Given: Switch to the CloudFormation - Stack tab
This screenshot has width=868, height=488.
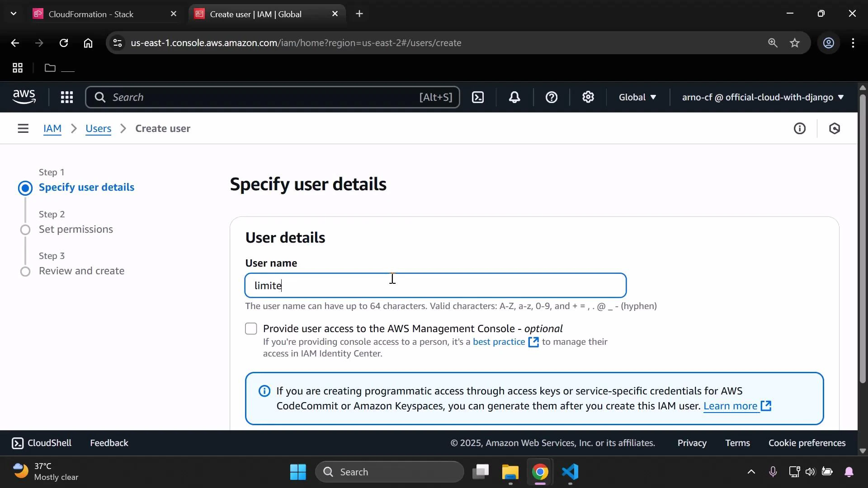Looking at the screenshot, I should click(x=90, y=14).
